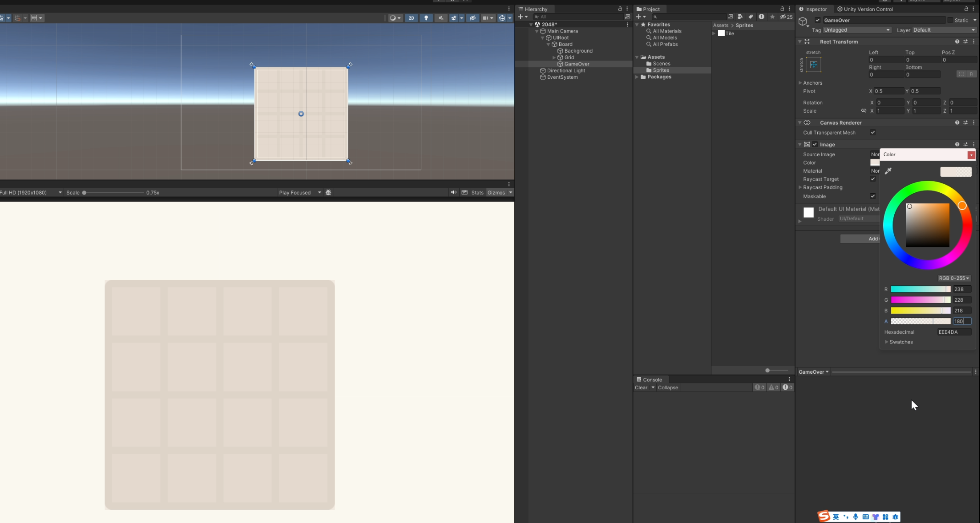Screen dimensions: 980x523
Task: Disable the GameOver object active checkbox
Action: point(818,20)
